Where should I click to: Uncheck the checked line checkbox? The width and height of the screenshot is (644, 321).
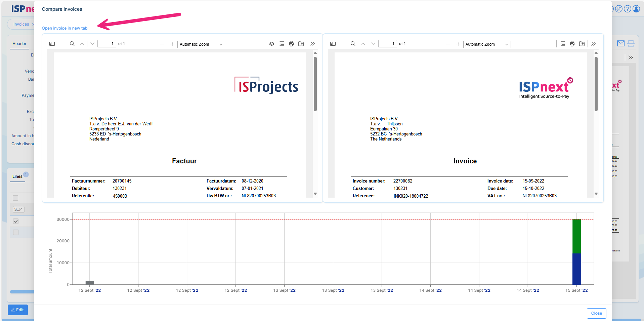click(x=16, y=221)
